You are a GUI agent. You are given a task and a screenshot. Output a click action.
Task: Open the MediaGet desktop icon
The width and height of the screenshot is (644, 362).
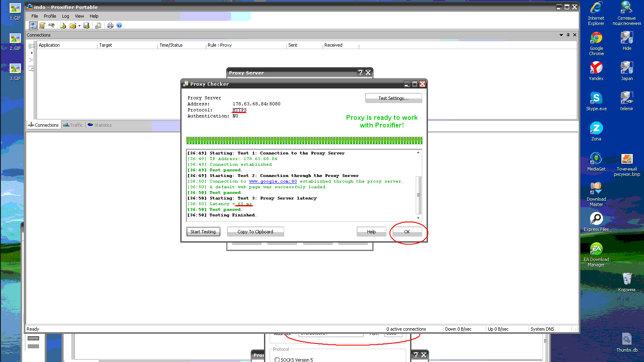(x=596, y=161)
